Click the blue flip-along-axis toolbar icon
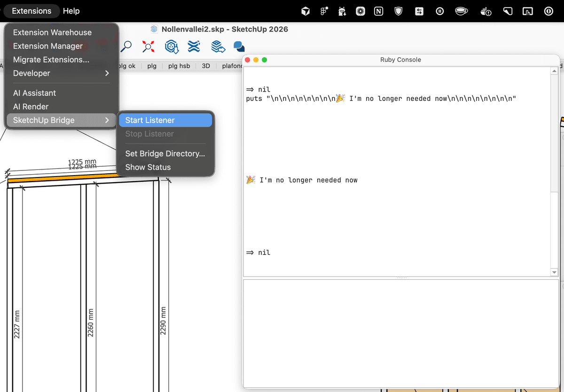The image size is (564, 392). pos(194,46)
